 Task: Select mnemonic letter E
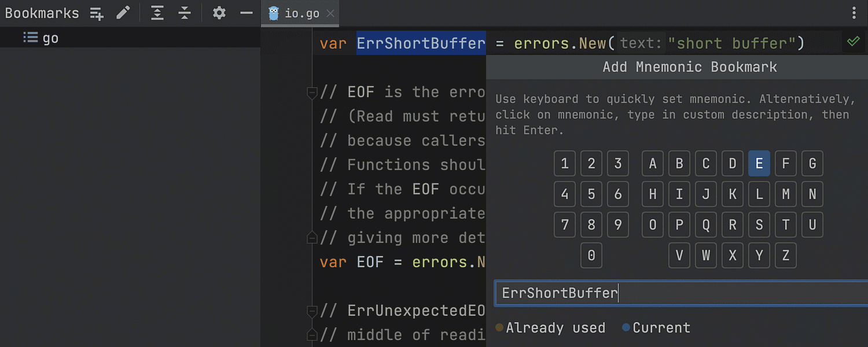coord(759,164)
